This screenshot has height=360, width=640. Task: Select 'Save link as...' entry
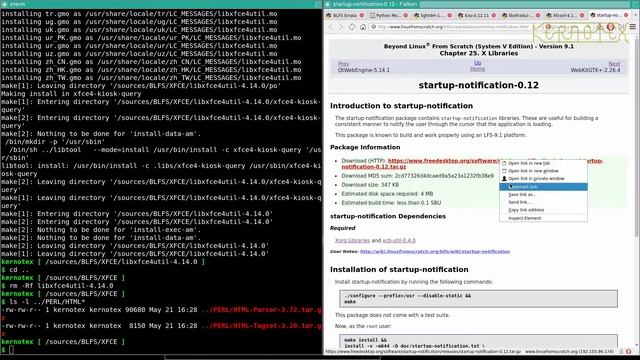(x=543, y=195)
